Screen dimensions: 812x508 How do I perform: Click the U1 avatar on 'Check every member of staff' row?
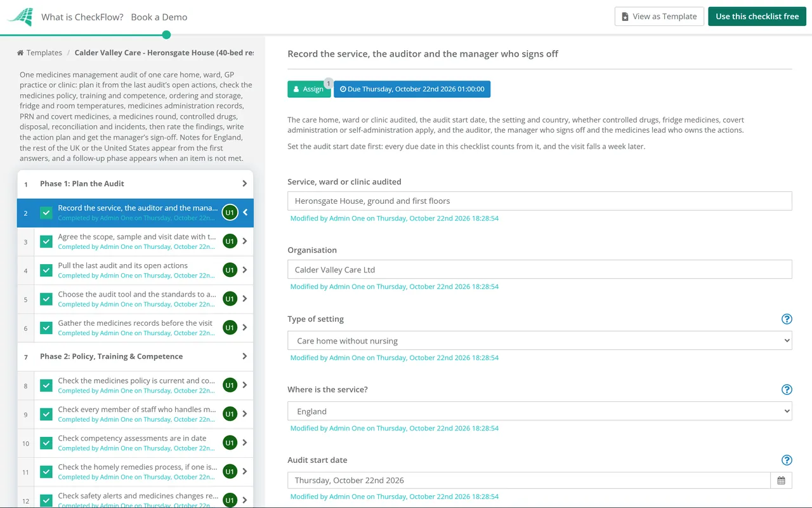(230, 414)
